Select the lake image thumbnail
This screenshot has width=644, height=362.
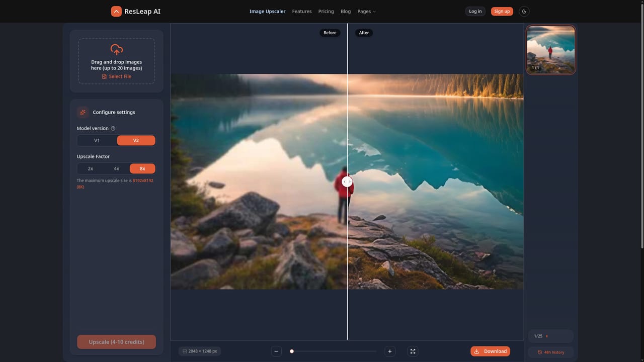551,50
